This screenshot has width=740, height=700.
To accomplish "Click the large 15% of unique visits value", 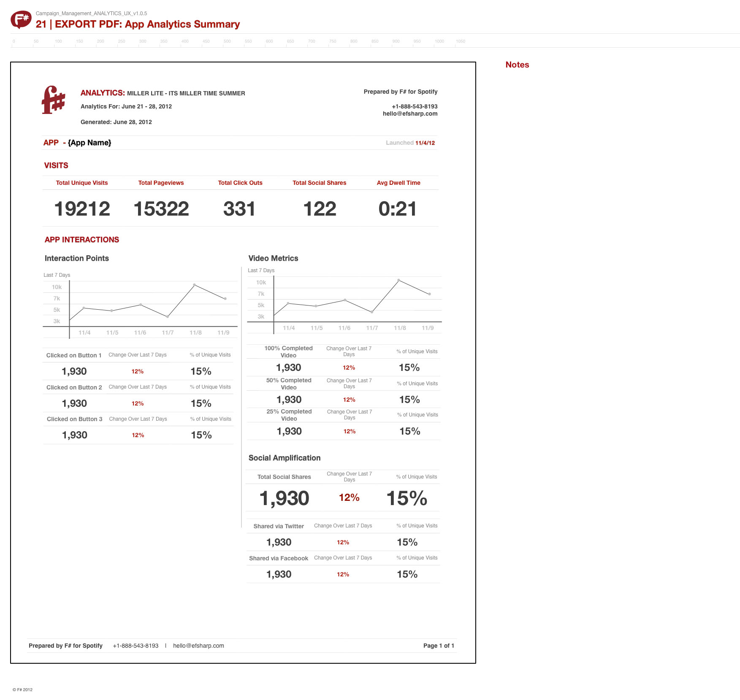I will pos(407,498).
